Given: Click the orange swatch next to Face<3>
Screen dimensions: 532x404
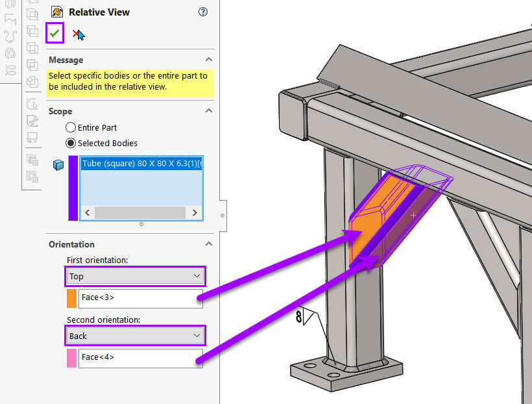Looking at the screenshot, I should [x=71, y=297].
